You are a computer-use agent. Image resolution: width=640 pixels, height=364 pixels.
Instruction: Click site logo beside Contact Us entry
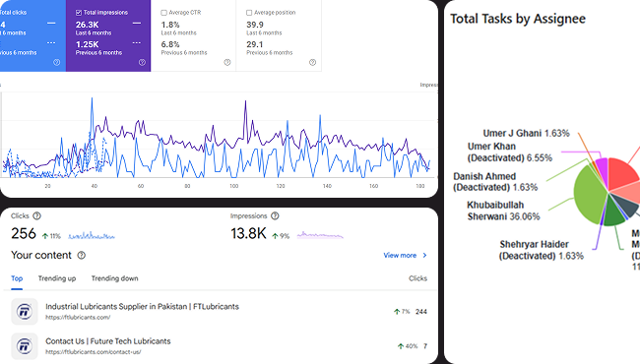[25, 346]
